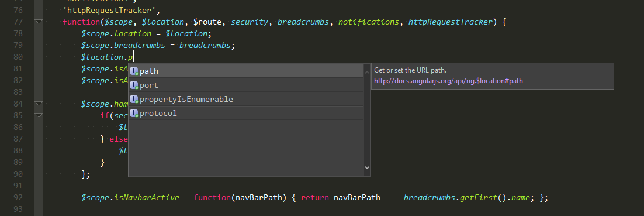Click the scroll up arrow in completion list
644x216 pixels.
click(367, 73)
